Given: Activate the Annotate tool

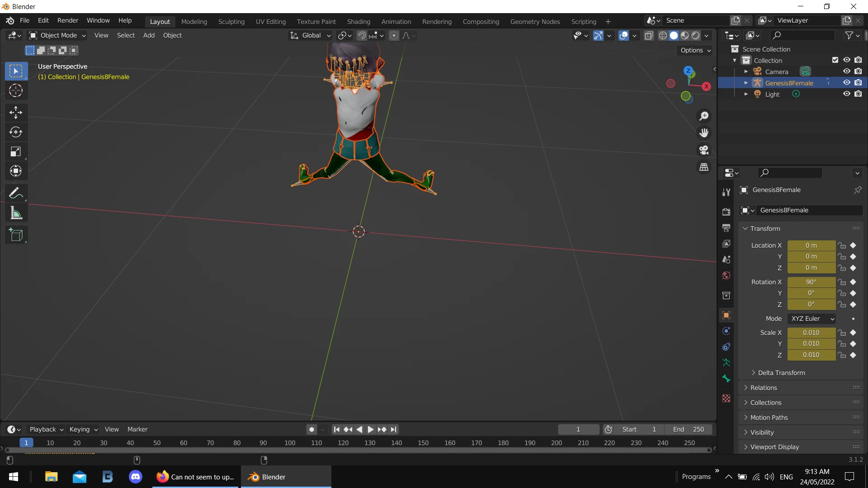Looking at the screenshot, I should (16, 193).
